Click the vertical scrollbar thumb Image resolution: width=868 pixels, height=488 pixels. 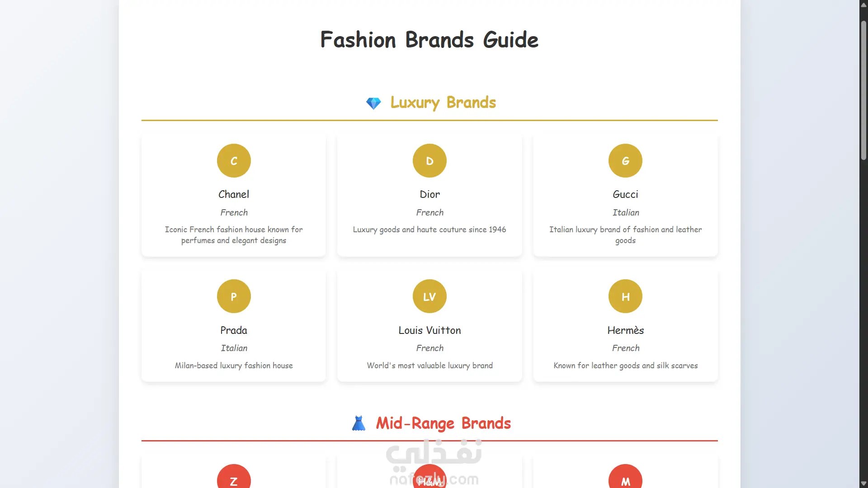(863, 90)
